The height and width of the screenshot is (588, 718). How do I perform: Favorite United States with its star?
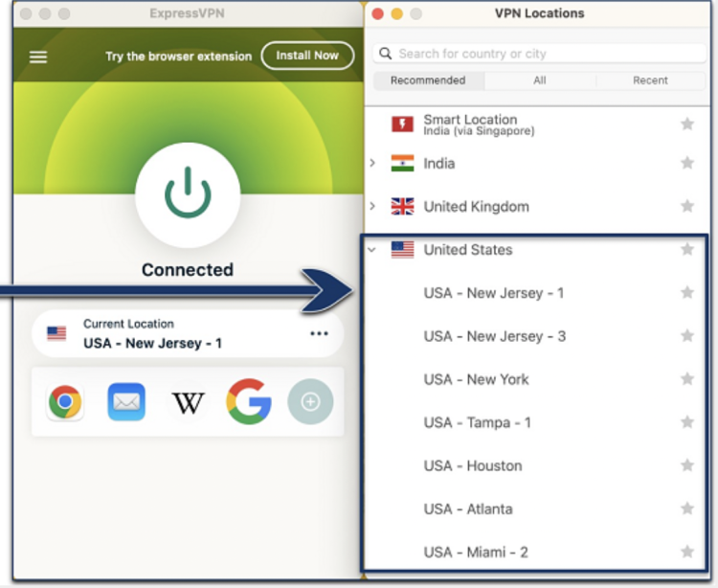click(687, 249)
